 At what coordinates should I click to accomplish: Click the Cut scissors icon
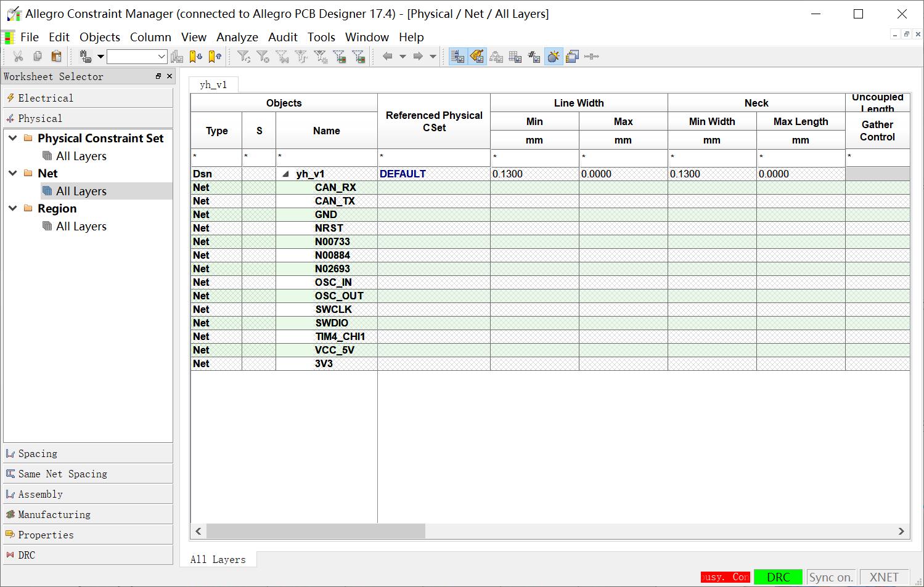click(x=18, y=57)
